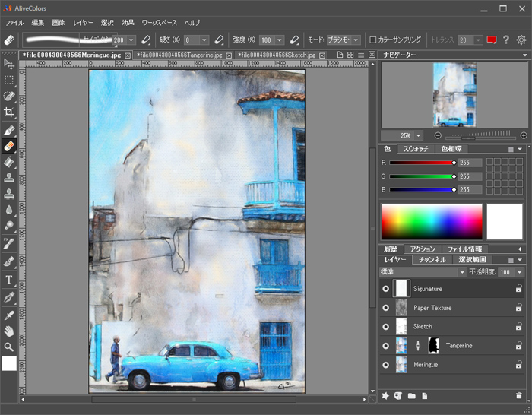Click the navigator image thumbnail
Viewport: 532px width, 415px height.
tap(454, 95)
